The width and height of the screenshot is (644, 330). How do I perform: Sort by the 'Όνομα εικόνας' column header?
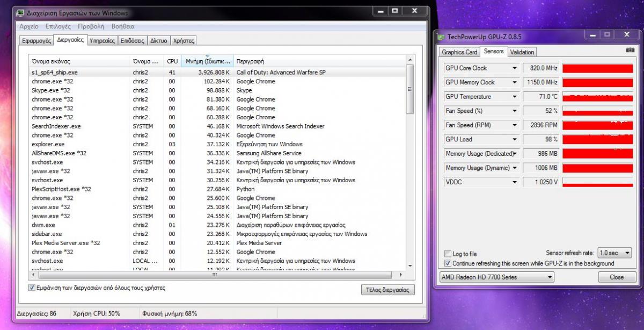coord(79,61)
